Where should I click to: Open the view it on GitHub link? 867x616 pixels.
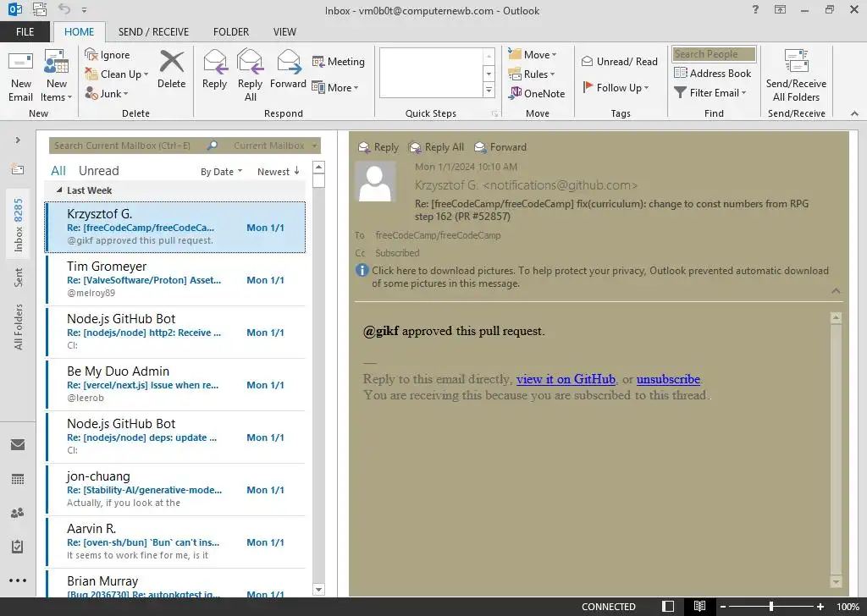click(566, 379)
